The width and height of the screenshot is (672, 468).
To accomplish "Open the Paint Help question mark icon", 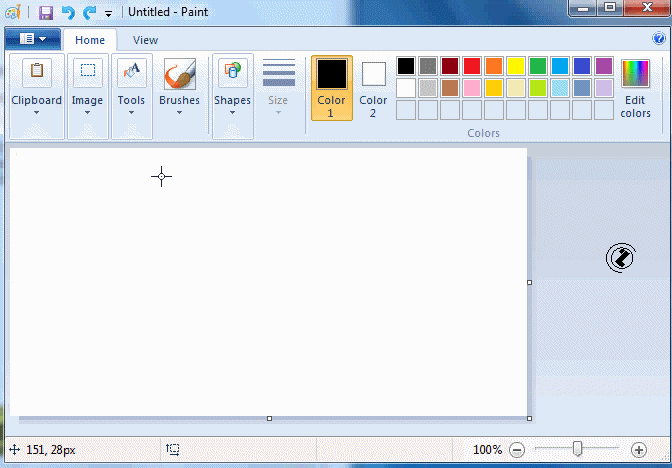I will tap(659, 40).
